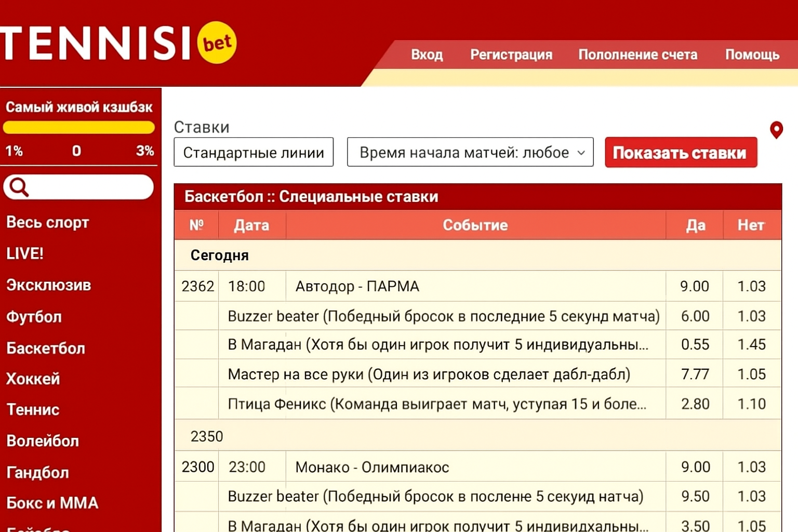Open the search magnifier in the sidebar
This screenshot has width=798, height=532.
[18, 187]
